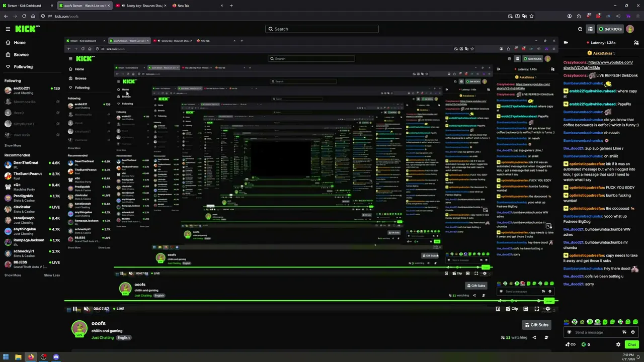Image resolution: width=644 pixels, height=362 pixels.
Task: Open the Get KICKs button
Action: (610, 29)
